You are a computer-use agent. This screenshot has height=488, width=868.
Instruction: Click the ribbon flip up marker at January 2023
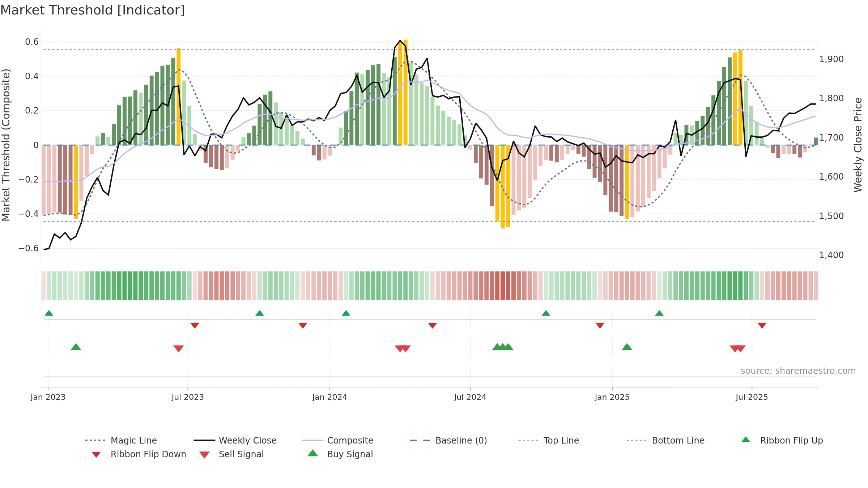point(49,313)
